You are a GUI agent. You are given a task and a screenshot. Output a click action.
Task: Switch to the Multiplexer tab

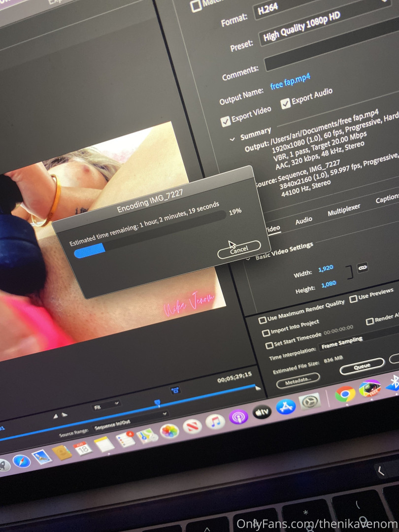[344, 210]
